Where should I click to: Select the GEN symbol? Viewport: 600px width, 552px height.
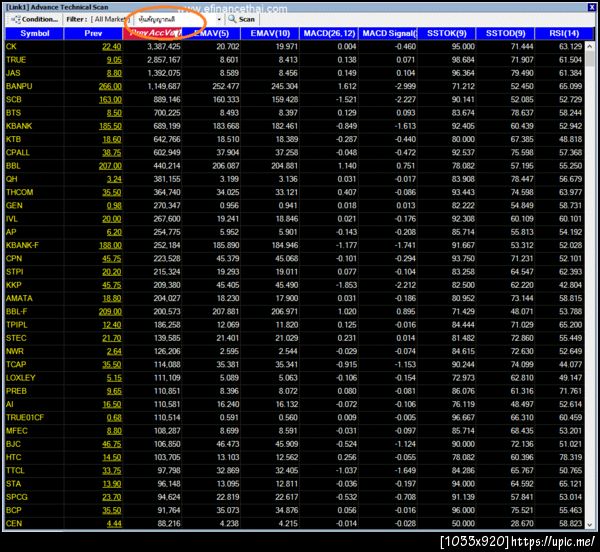coord(14,206)
